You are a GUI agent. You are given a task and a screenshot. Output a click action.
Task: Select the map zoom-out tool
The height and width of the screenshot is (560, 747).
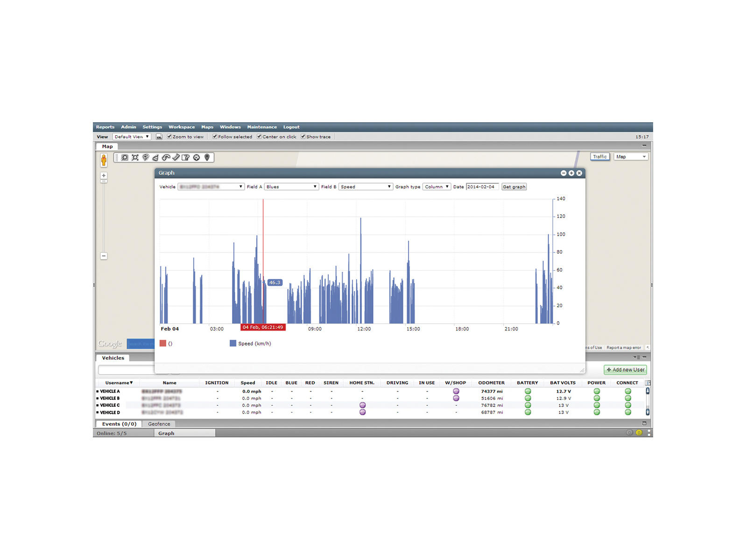click(135, 157)
